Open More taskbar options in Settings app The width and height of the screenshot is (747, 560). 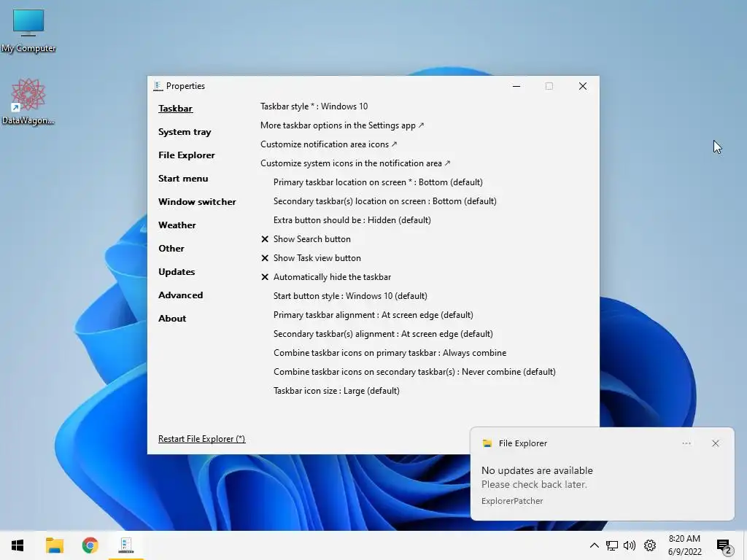click(x=342, y=125)
